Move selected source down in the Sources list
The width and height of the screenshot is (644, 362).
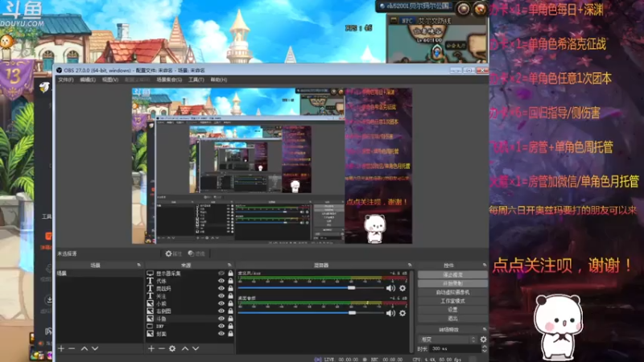tap(196, 348)
